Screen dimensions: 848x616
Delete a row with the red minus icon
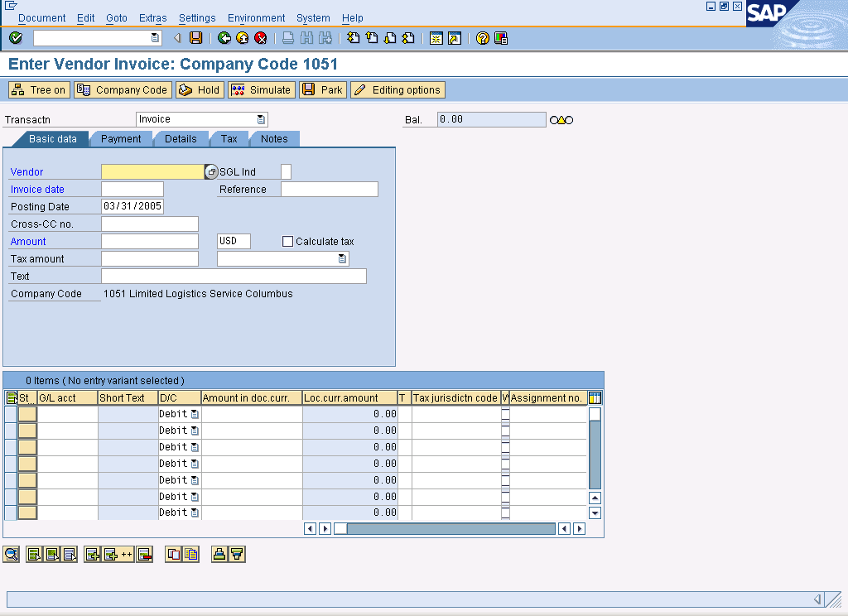(144, 555)
